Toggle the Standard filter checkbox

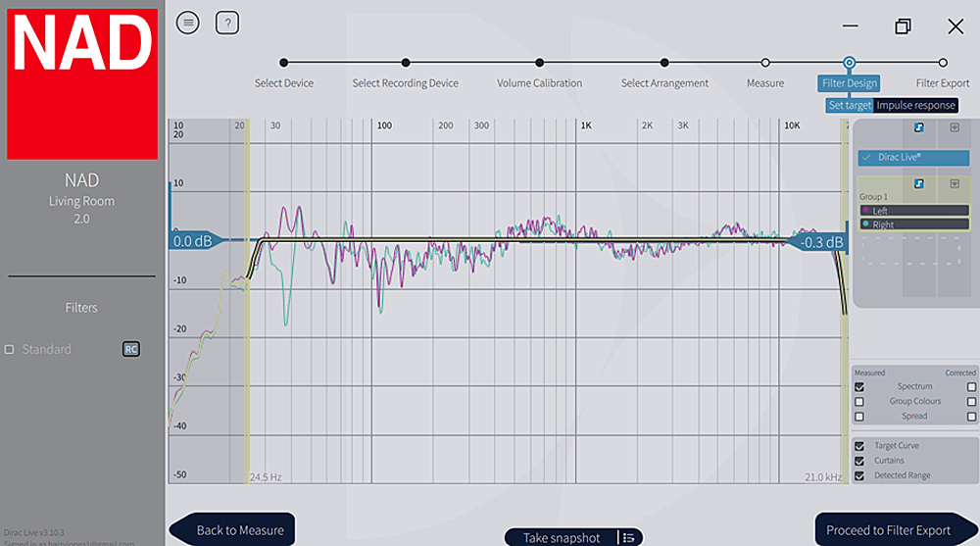coord(10,349)
